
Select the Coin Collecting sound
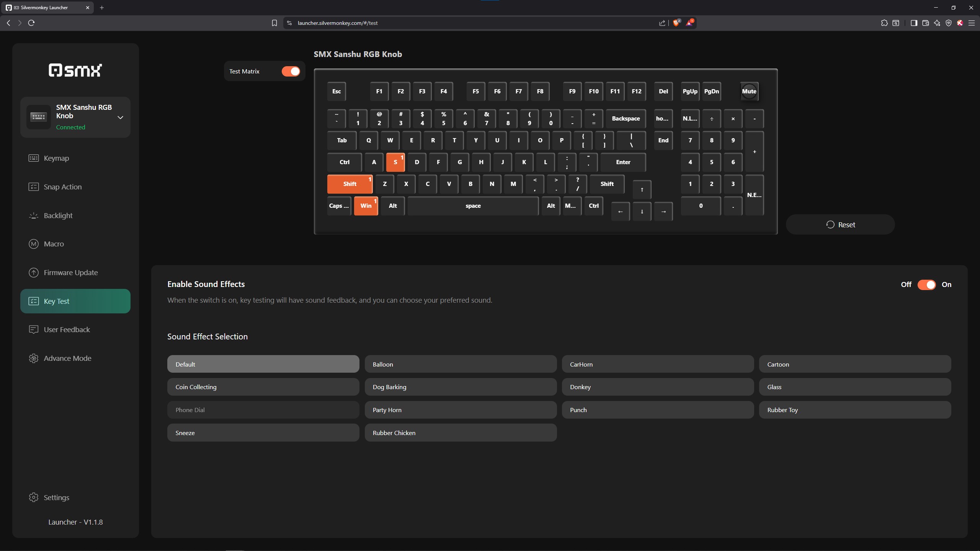pos(263,387)
